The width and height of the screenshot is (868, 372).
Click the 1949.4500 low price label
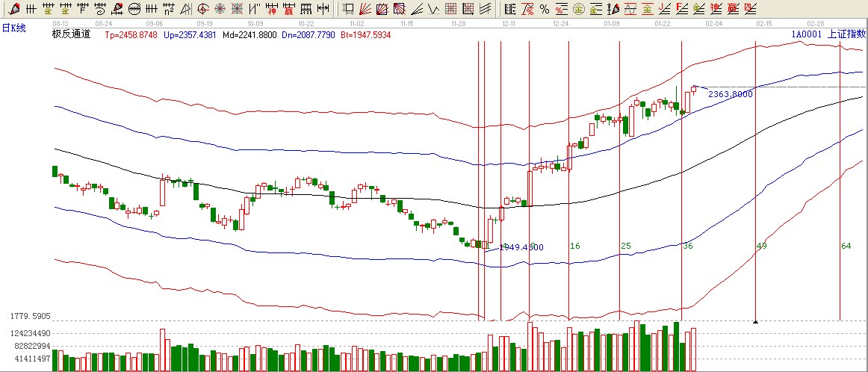click(x=521, y=247)
